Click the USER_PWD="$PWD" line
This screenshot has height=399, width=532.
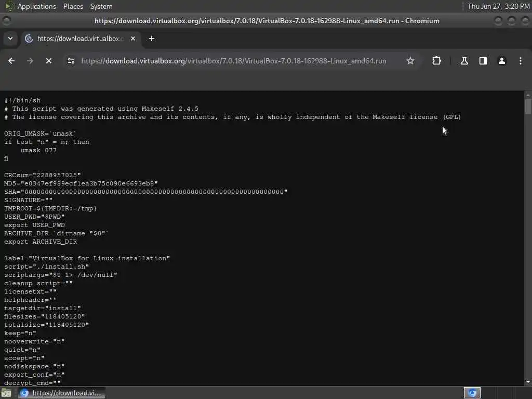[x=34, y=217]
